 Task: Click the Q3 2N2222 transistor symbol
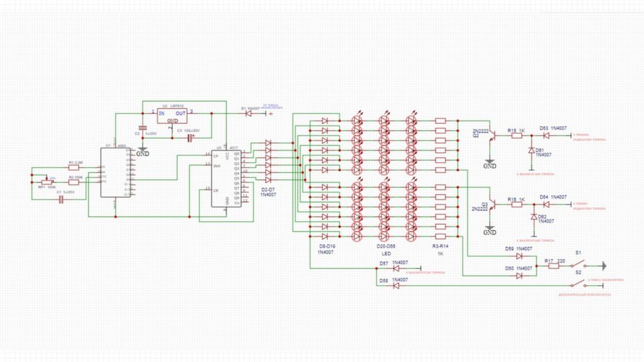coord(492,204)
